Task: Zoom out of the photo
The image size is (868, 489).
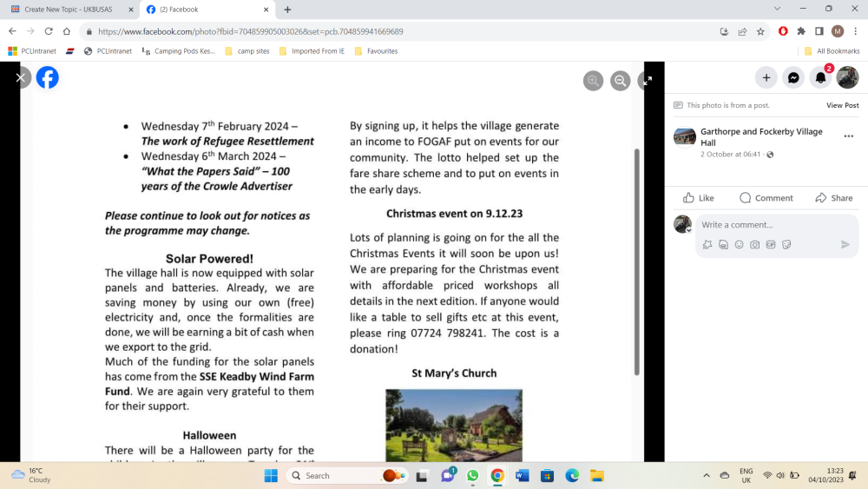Action: [620, 81]
